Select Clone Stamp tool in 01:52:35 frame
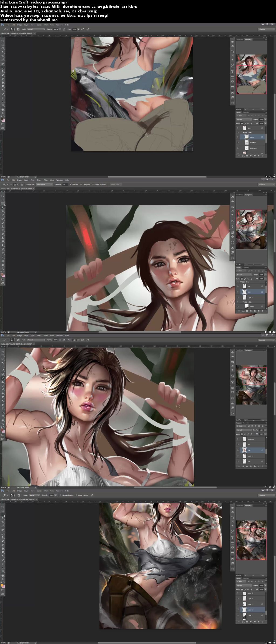The height and width of the screenshot is (644, 276). (x=3, y=382)
